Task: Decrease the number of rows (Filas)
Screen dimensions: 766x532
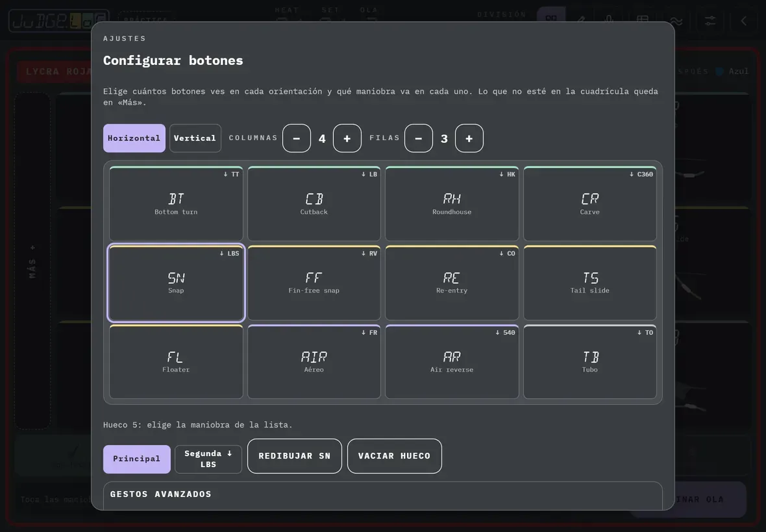Action: point(419,138)
